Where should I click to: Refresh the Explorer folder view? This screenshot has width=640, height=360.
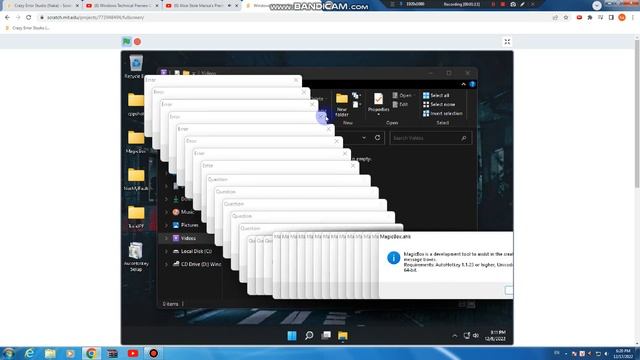[x=378, y=138]
